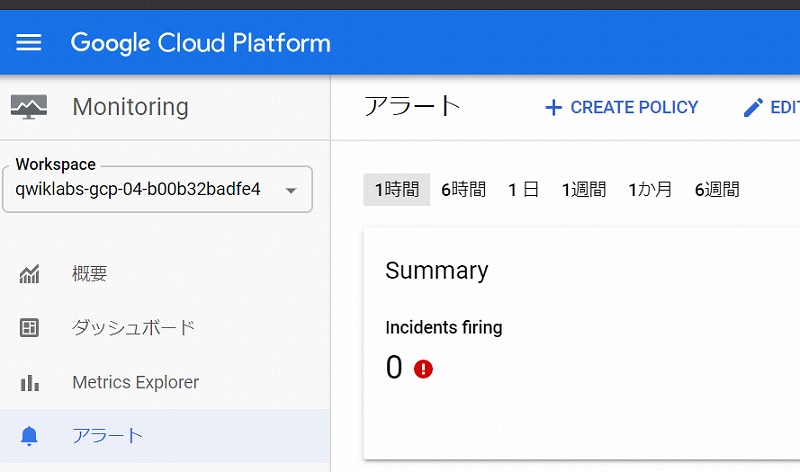Click the アラート bell icon
Screen dimensions: 800x472
[x=29, y=436]
